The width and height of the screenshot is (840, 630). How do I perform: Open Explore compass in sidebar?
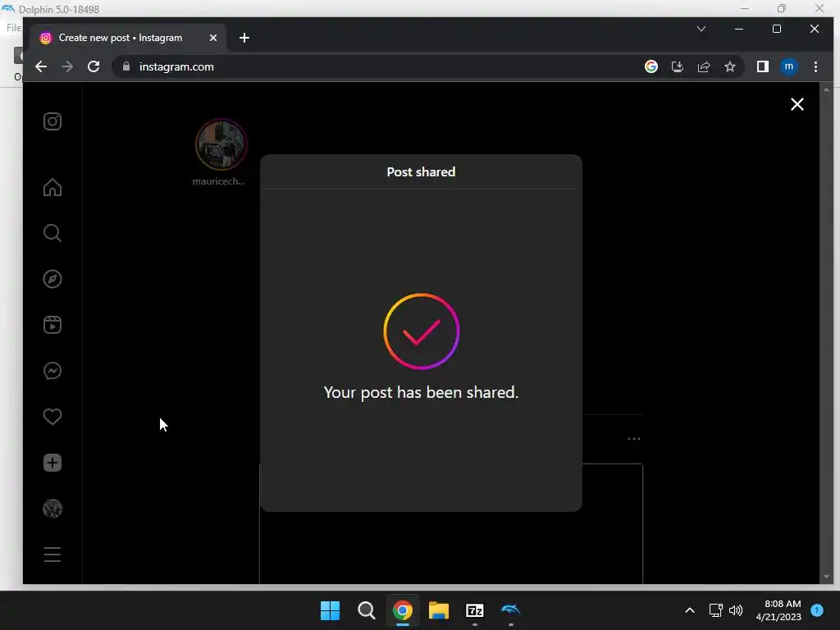[52, 279]
